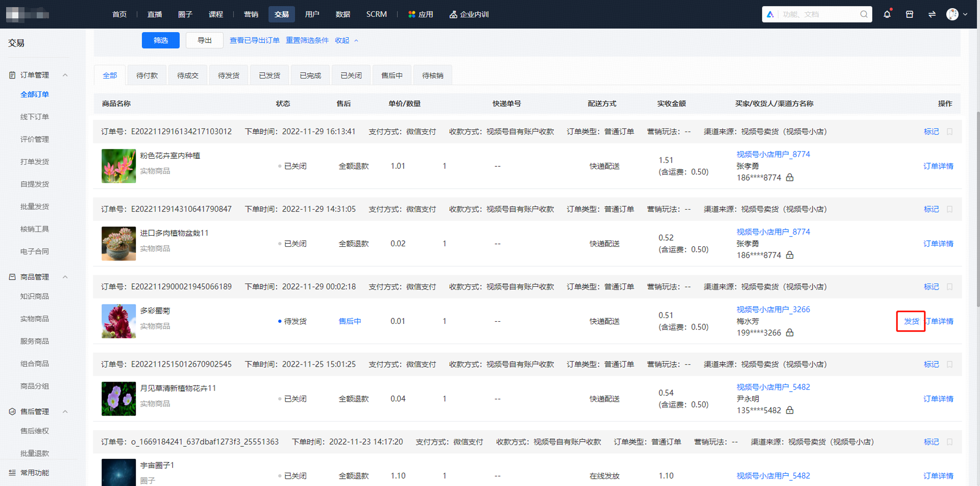Click the search magnifier icon
The image size is (980, 486).
tap(864, 14)
